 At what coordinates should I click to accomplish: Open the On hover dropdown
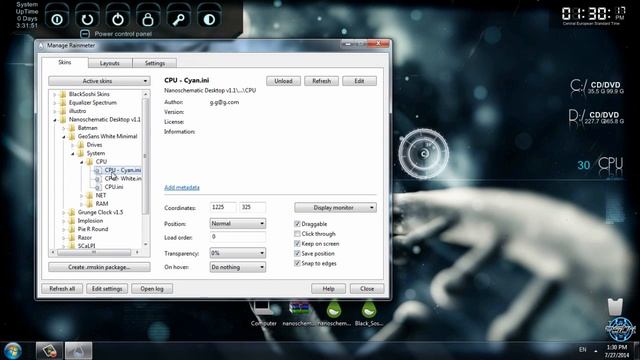238,267
